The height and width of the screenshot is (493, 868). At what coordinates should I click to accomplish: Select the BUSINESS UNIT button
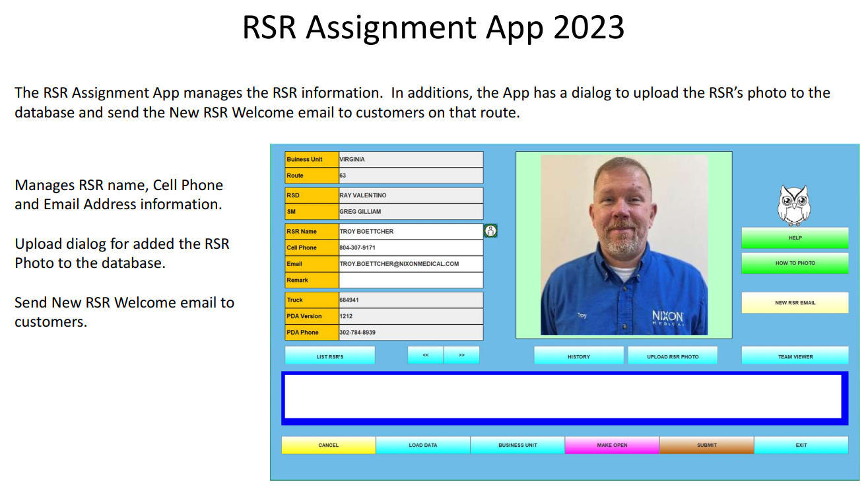(x=517, y=445)
